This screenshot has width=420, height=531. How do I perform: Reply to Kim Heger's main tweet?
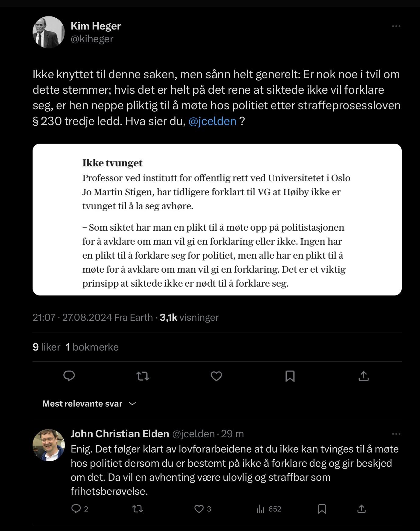[69, 376]
